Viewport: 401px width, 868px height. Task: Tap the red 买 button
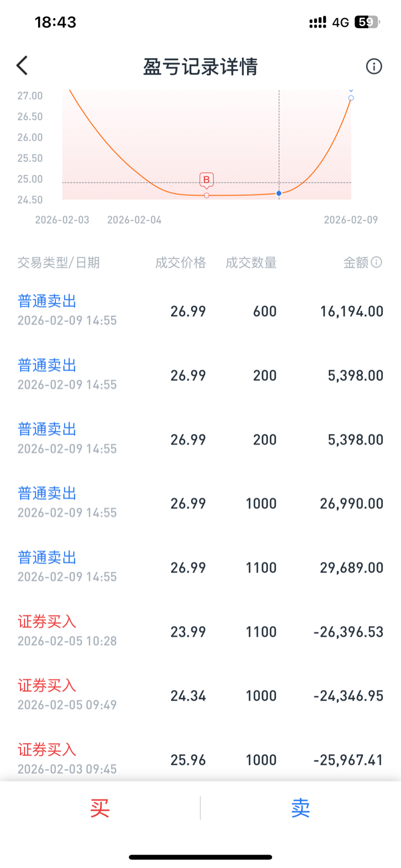[100, 808]
